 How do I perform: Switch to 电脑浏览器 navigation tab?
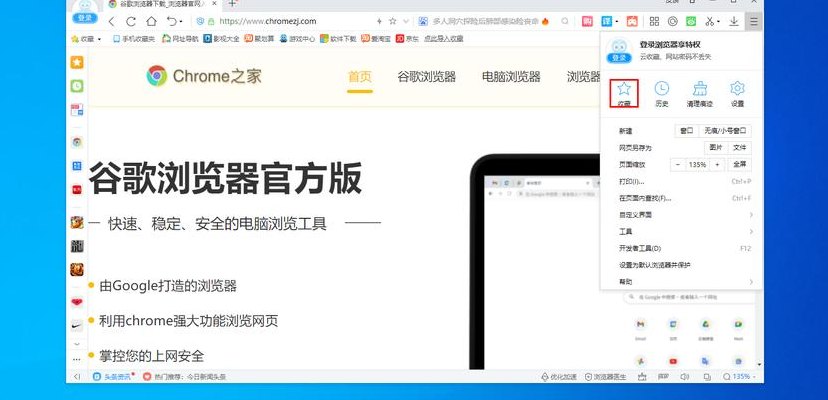511,77
